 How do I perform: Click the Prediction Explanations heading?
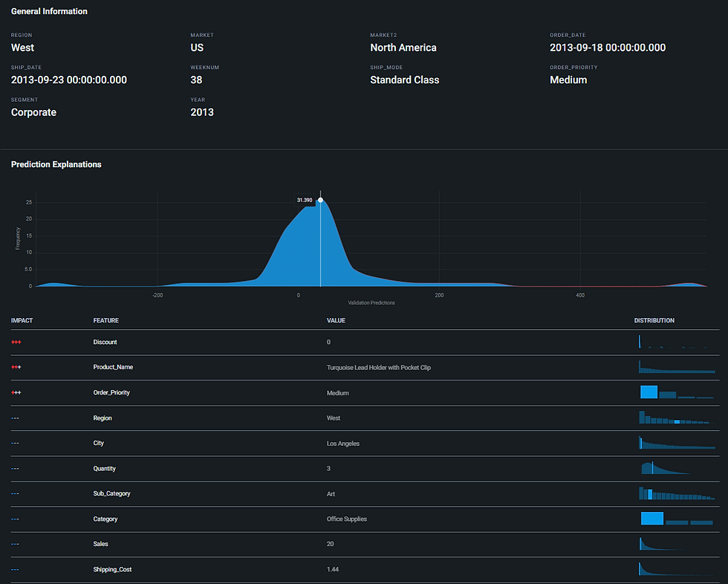coord(56,165)
